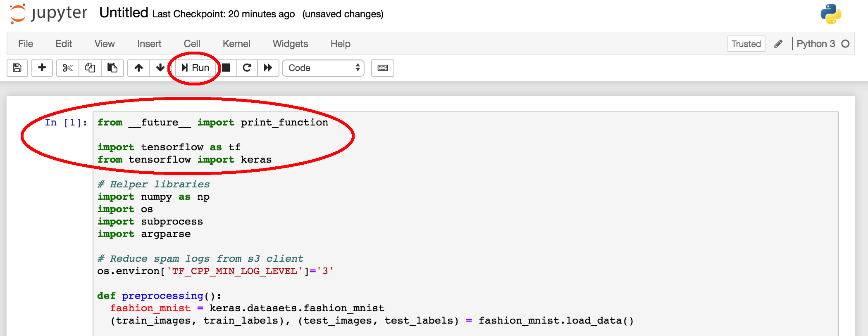This screenshot has width=868, height=336.
Task: Open the Cell menu
Action: pyautogui.click(x=192, y=44)
